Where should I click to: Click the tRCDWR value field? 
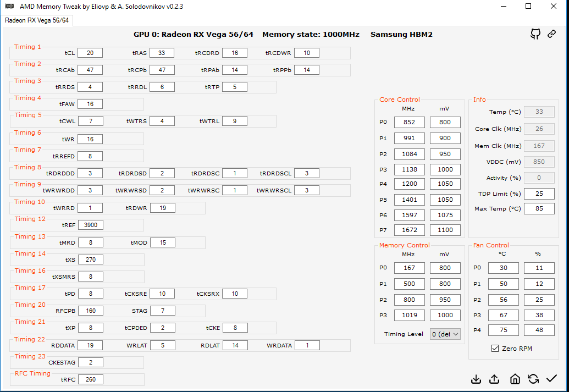point(307,53)
